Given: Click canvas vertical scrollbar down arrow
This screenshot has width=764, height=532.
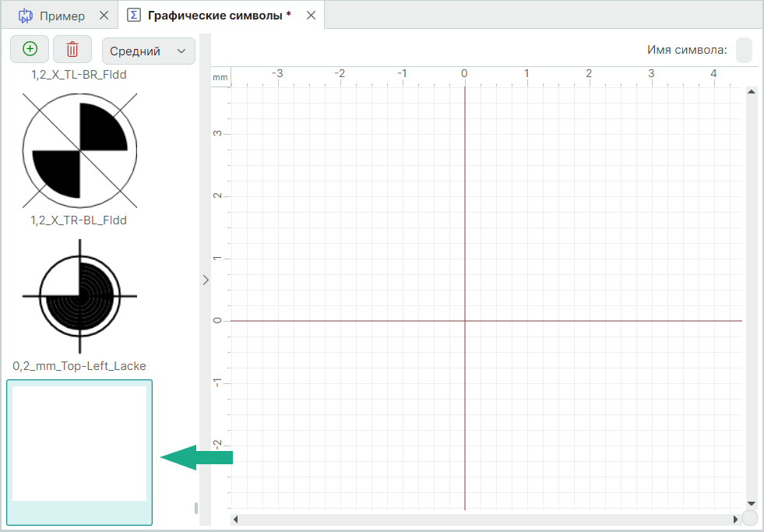Looking at the screenshot, I should pos(752,504).
